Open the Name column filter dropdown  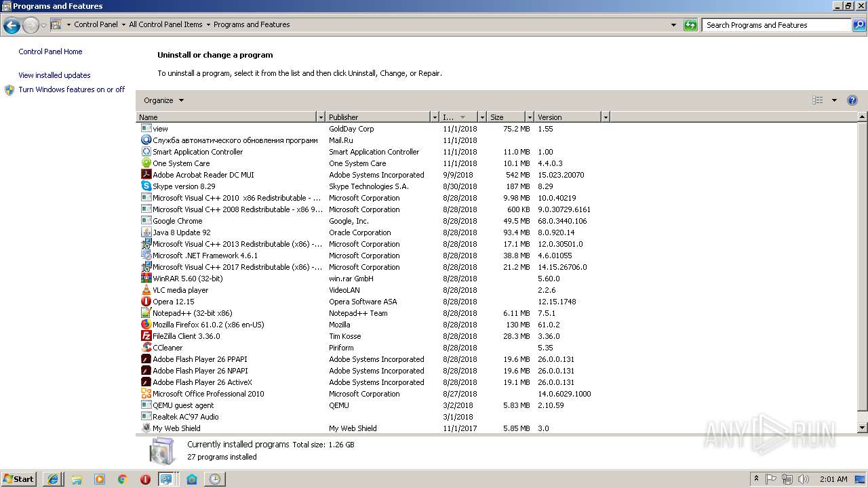[321, 117]
